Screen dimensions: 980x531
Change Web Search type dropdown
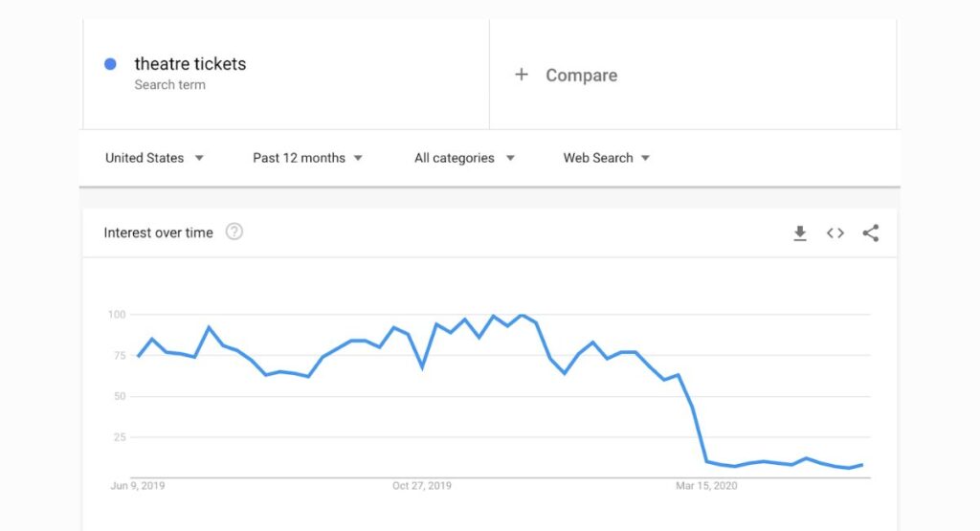pos(606,158)
